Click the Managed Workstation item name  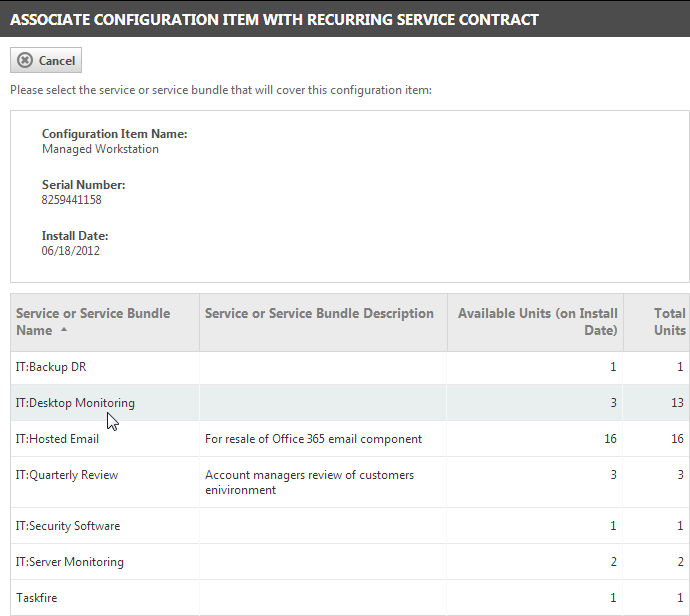(100, 149)
